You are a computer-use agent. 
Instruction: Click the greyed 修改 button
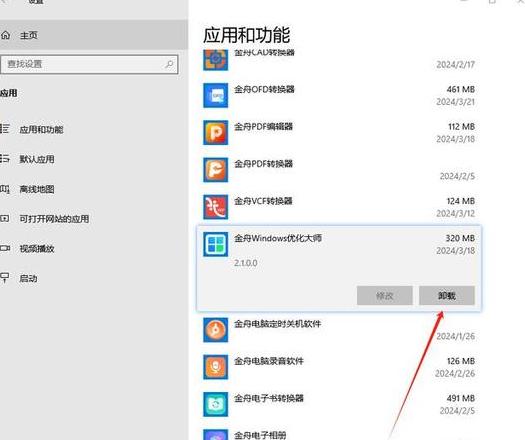[385, 296]
